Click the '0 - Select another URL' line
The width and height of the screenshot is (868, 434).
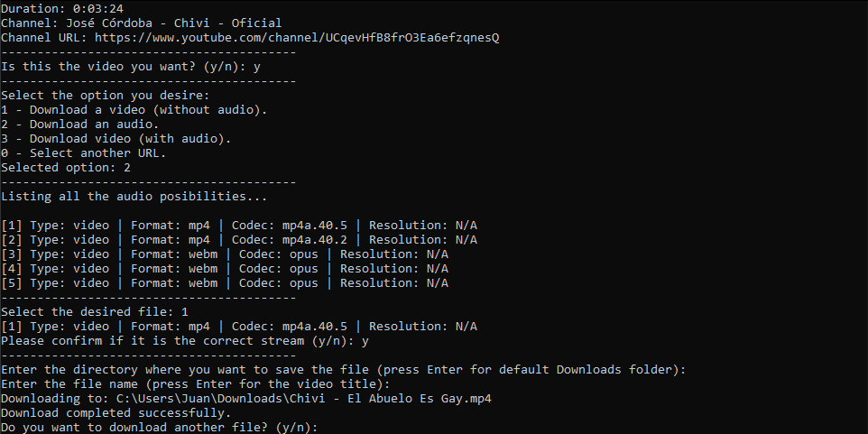(x=84, y=152)
